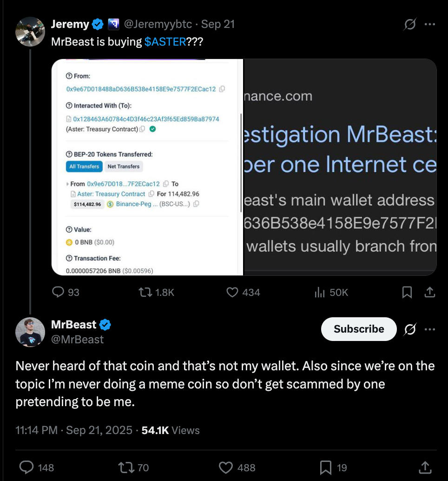This screenshot has width=448, height=481.
Task: Bookmark Jeremy's tweet
Action: (x=407, y=292)
